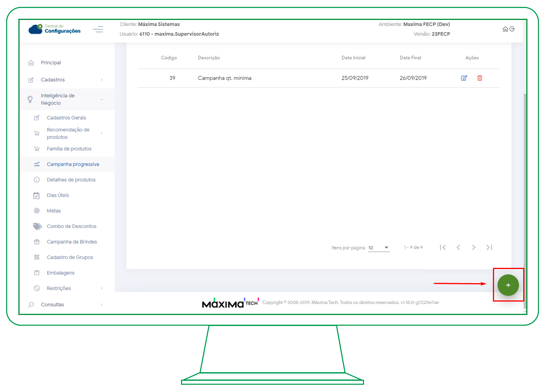Click the Embalagens package icon

point(37,273)
